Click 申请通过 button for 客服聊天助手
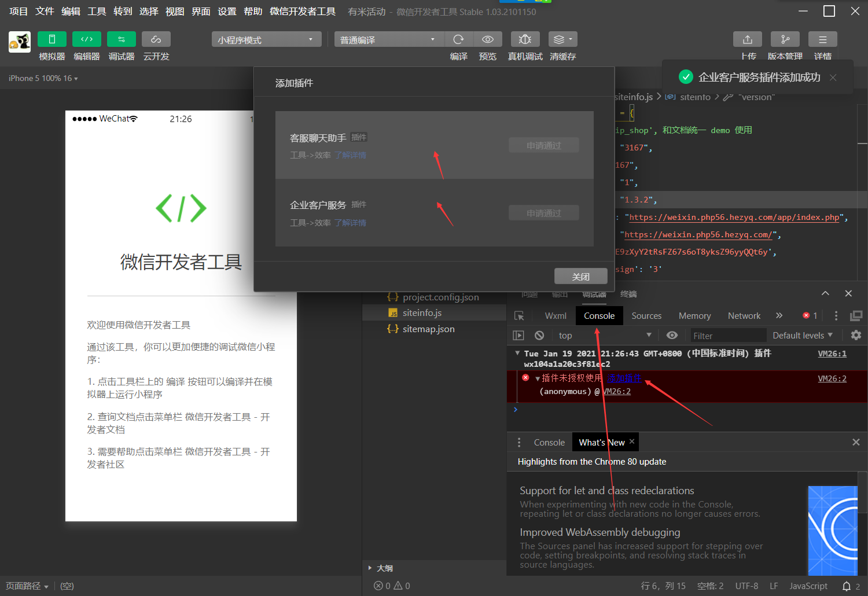The image size is (868, 596). tap(544, 145)
